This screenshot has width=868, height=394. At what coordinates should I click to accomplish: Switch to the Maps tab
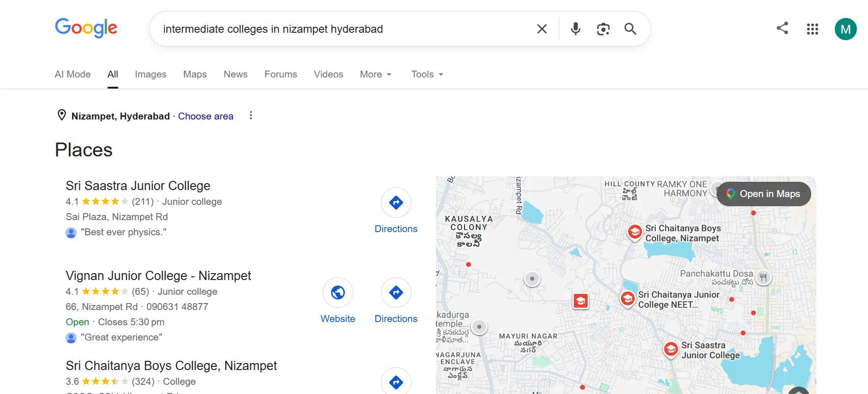point(195,74)
